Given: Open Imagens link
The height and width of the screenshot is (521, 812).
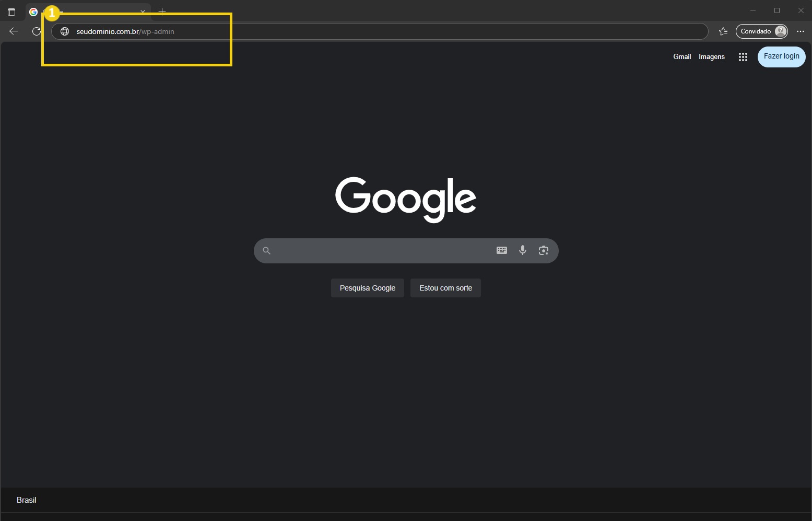Looking at the screenshot, I should [x=712, y=56].
